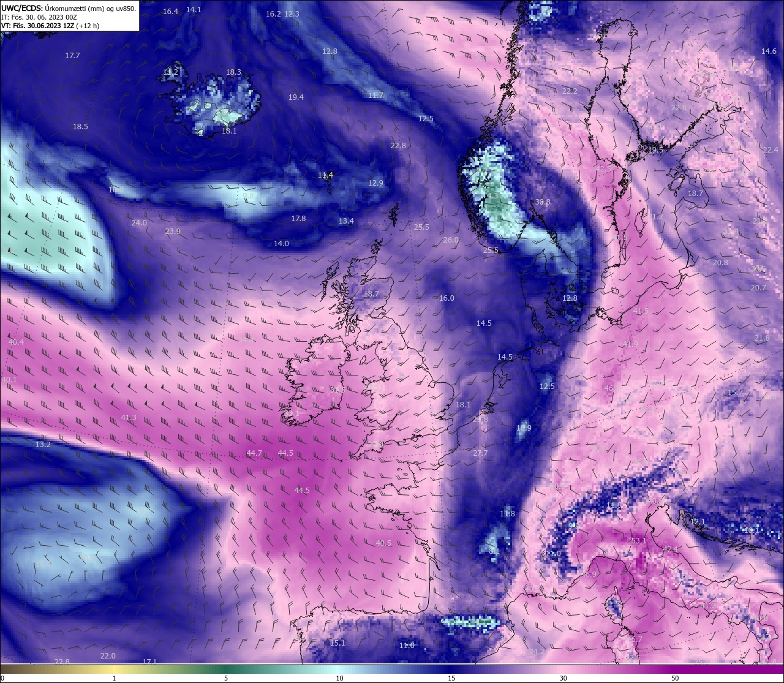Click the map value 41.9
This screenshot has height=683, width=784.
630,344
